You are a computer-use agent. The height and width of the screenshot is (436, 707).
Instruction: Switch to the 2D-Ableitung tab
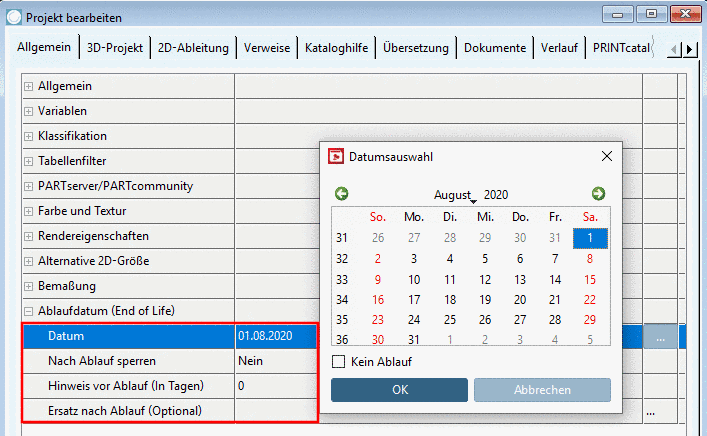(x=193, y=48)
